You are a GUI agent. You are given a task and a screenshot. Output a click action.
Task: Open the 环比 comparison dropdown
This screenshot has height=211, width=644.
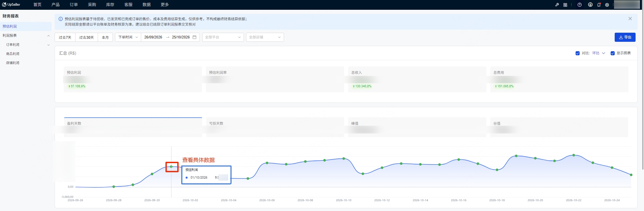[599, 53]
